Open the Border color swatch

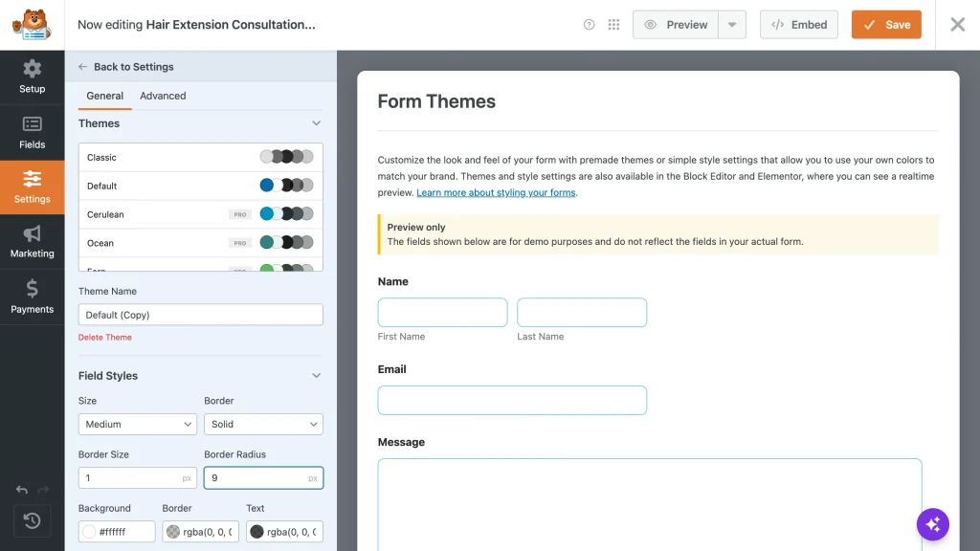(x=173, y=532)
